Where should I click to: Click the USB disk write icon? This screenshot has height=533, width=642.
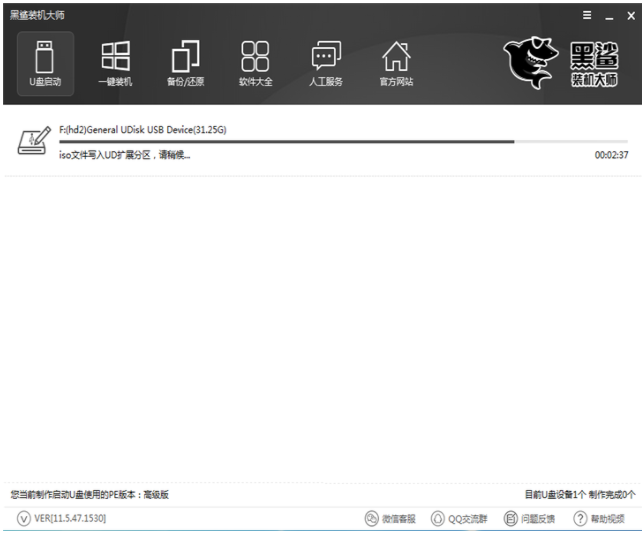tap(34, 140)
